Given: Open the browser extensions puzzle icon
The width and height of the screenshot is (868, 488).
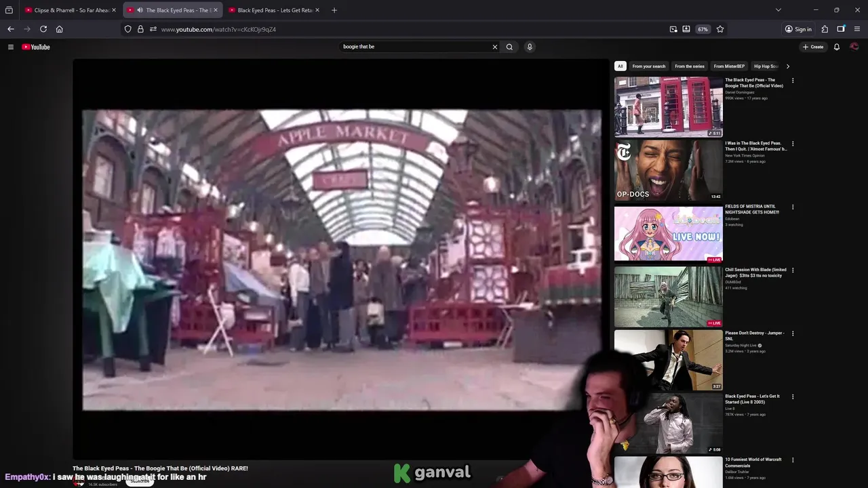Looking at the screenshot, I should 825,29.
